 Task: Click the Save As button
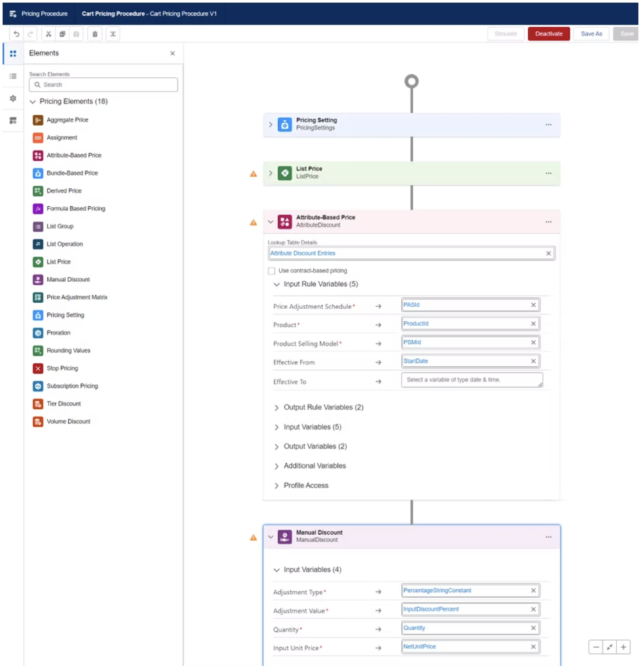(x=591, y=34)
